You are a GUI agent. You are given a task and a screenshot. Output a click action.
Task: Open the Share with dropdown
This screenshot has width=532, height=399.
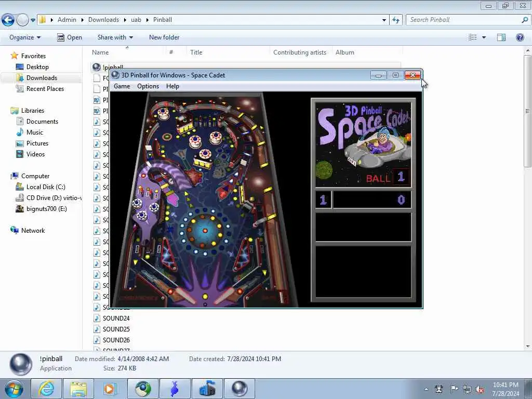(x=115, y=37)
